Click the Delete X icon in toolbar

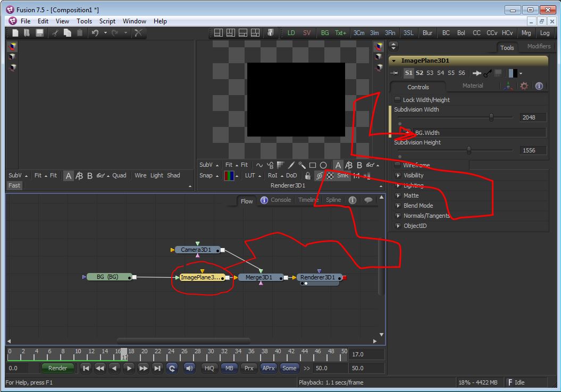click(138, 33)
